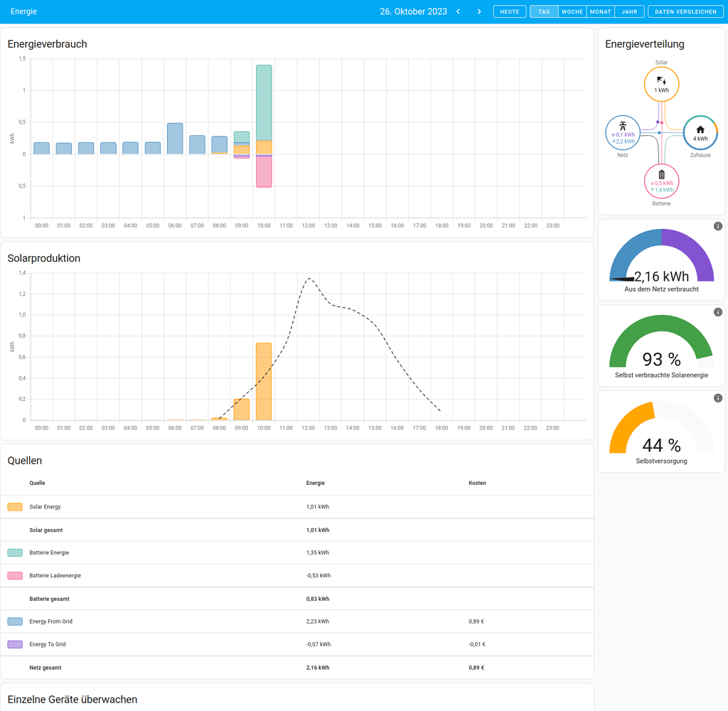Click the info icon above the Selbstversorgung gauge

(717, 397)
